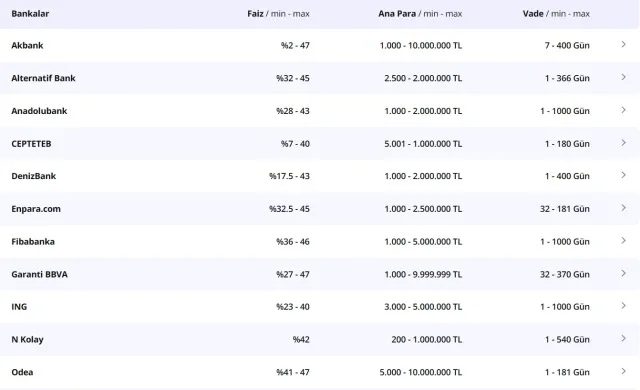640x390 pixels.
Task: Select the Enpara.com bank name
Action: tap(36, 209)
